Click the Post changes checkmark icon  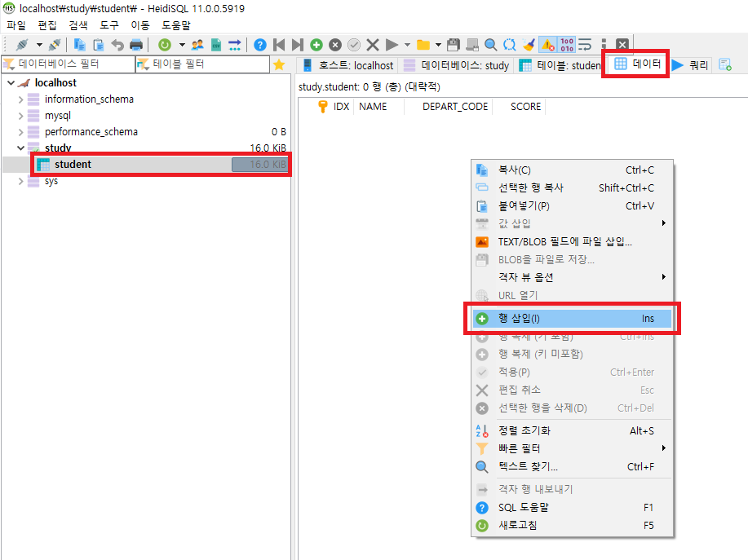[x=354, y=45]
